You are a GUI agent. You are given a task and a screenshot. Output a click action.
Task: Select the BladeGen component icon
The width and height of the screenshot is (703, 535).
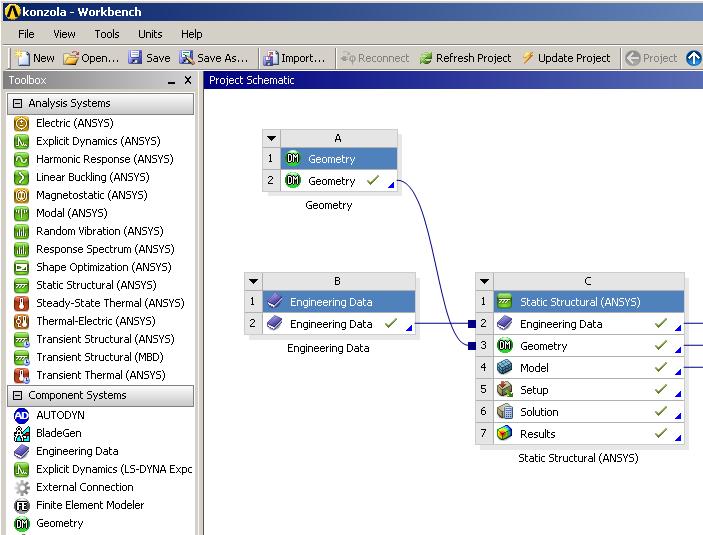[21, 433]
